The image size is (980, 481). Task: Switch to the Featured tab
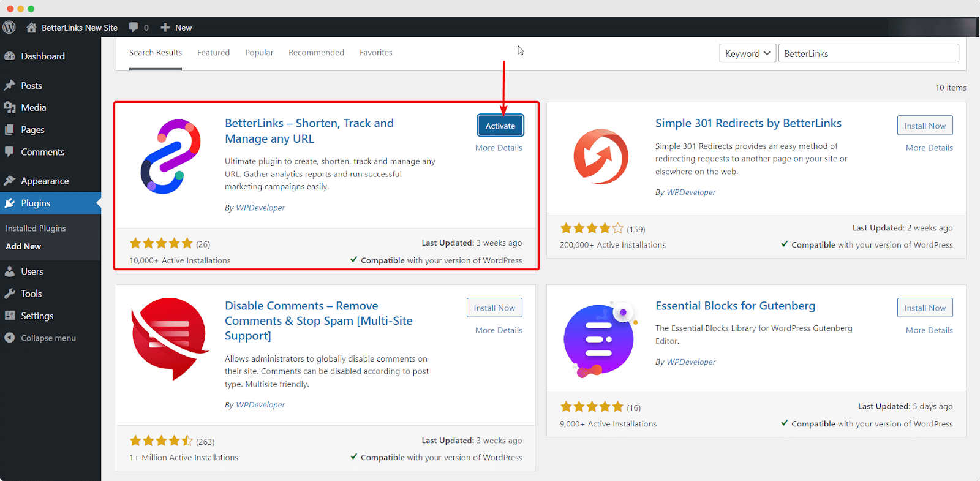coord(213,53)
